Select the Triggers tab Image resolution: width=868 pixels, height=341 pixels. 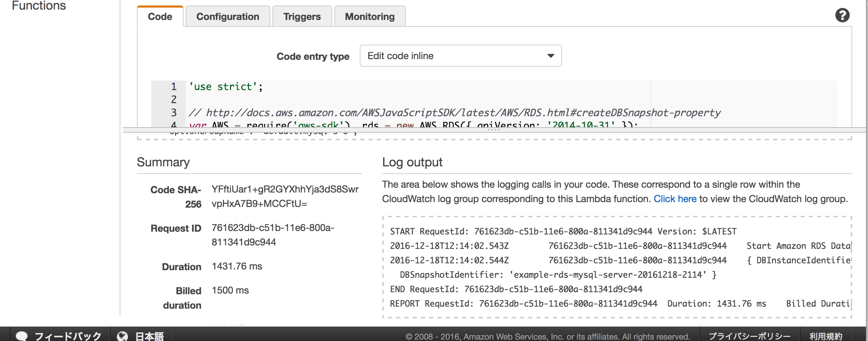[x=302, y=16]
